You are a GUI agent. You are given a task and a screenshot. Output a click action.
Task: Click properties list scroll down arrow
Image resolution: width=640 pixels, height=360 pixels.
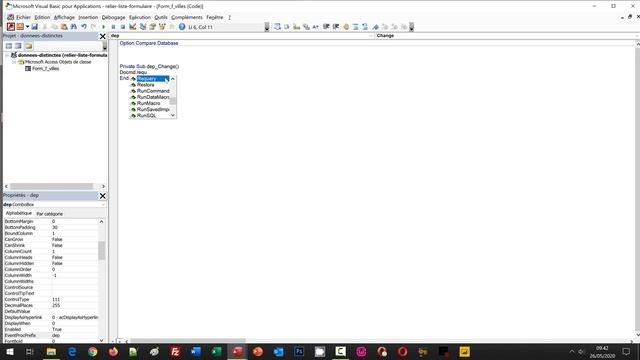[101, 340]
